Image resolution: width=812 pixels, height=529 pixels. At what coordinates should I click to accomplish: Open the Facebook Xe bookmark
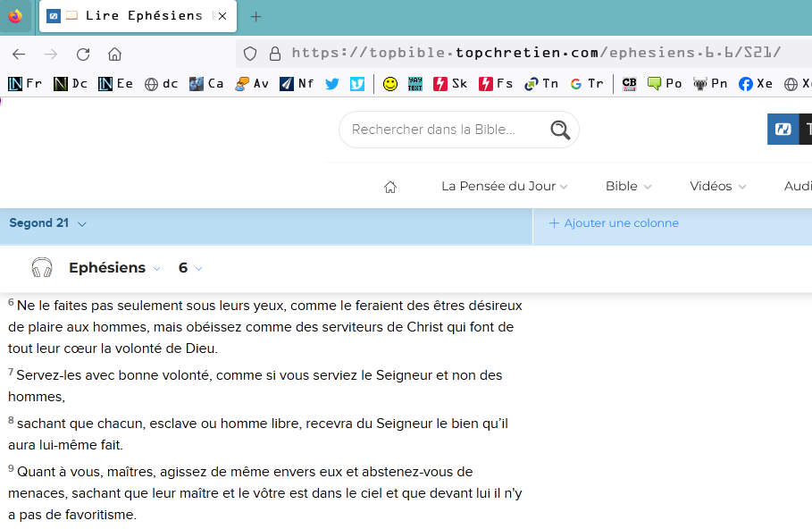[x=756, y=83]
